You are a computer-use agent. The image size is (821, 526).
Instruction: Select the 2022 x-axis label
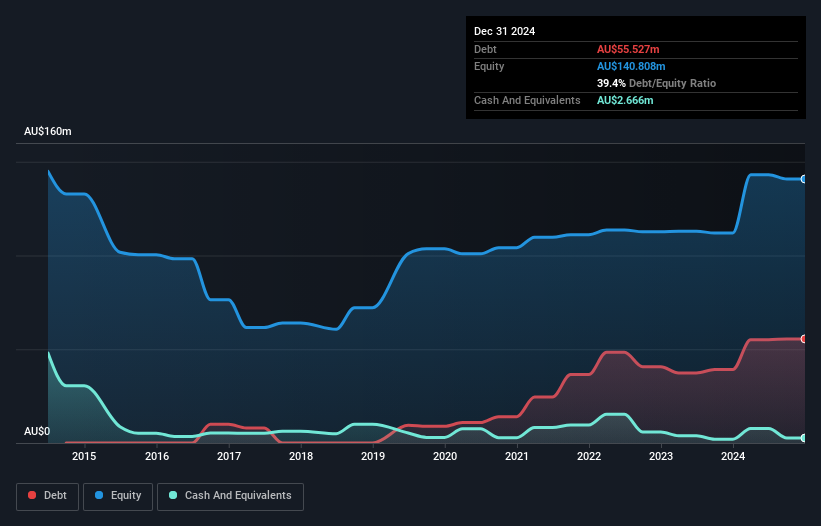tap(589, 456)
